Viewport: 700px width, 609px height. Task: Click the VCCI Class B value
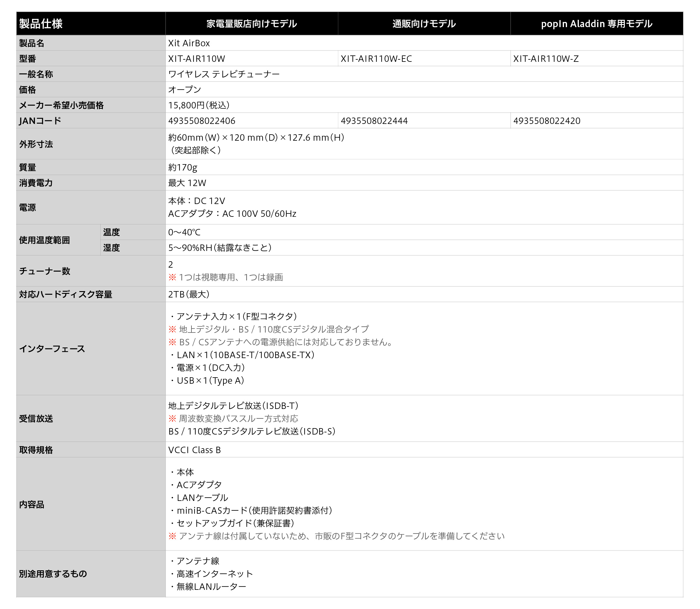tap(194, 450)
